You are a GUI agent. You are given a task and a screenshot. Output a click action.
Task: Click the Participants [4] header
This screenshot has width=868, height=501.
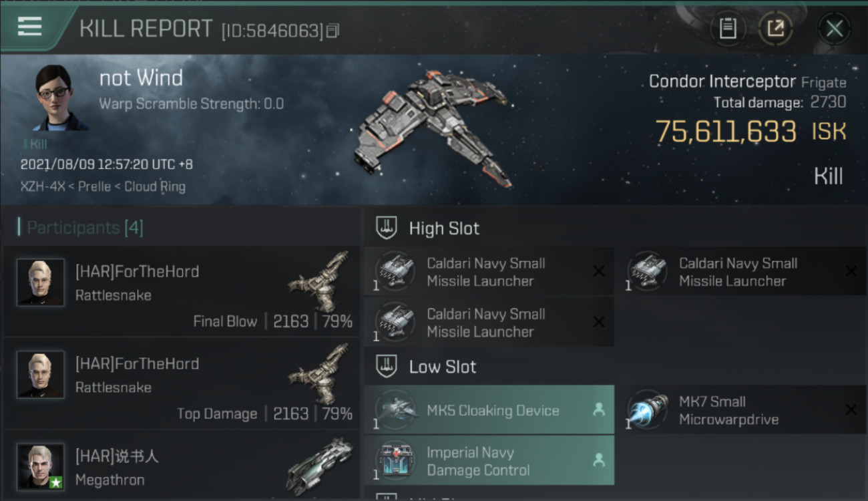pyautogui.click(x=85, y=228)
